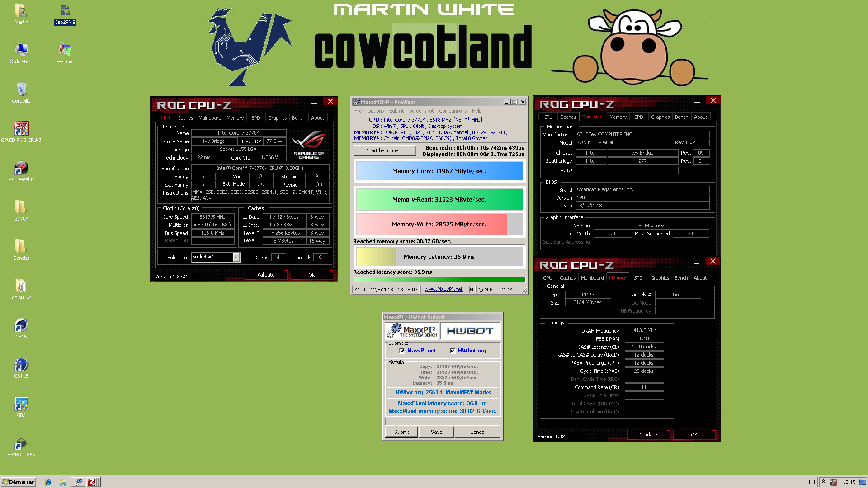868x488 pixels.
Task: Open the Submit menu in MaxxMEM²
Action: (x=396, y=111)
